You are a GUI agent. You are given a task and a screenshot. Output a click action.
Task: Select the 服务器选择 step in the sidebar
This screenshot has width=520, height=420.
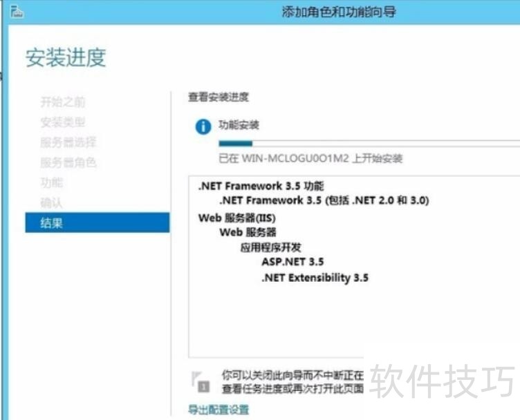click(68, 142)
